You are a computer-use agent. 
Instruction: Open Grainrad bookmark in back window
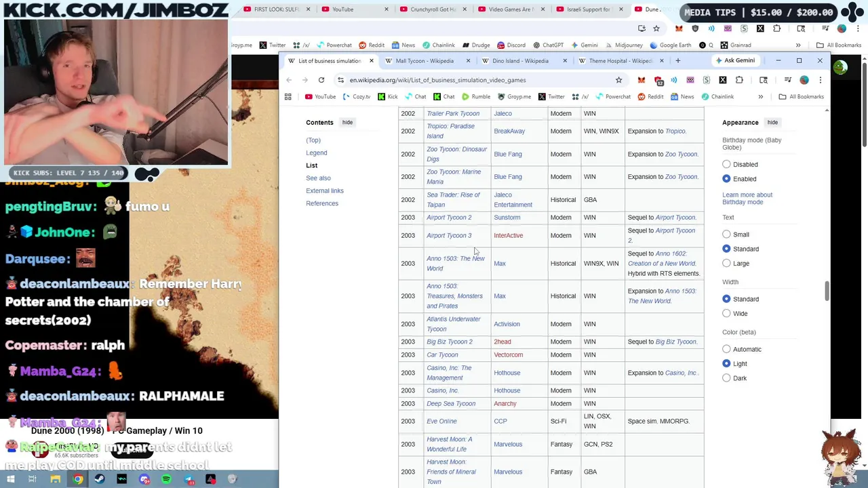coord(735,45)
